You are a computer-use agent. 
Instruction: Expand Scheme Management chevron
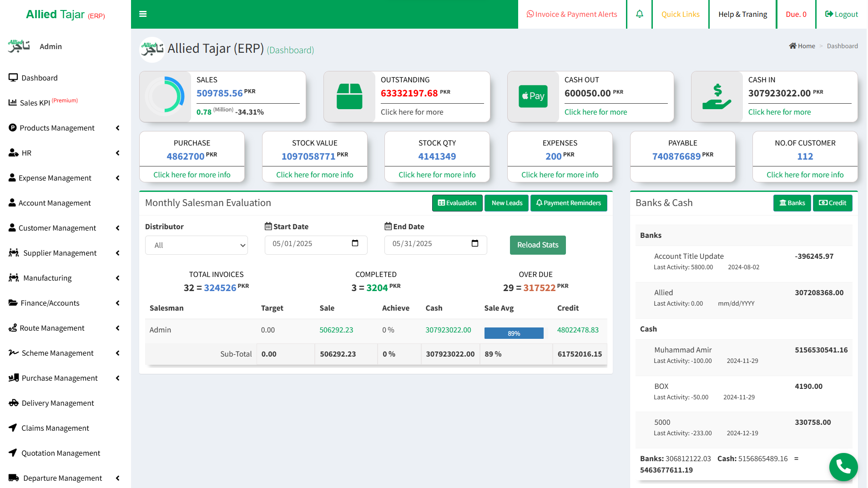point(118,353)
